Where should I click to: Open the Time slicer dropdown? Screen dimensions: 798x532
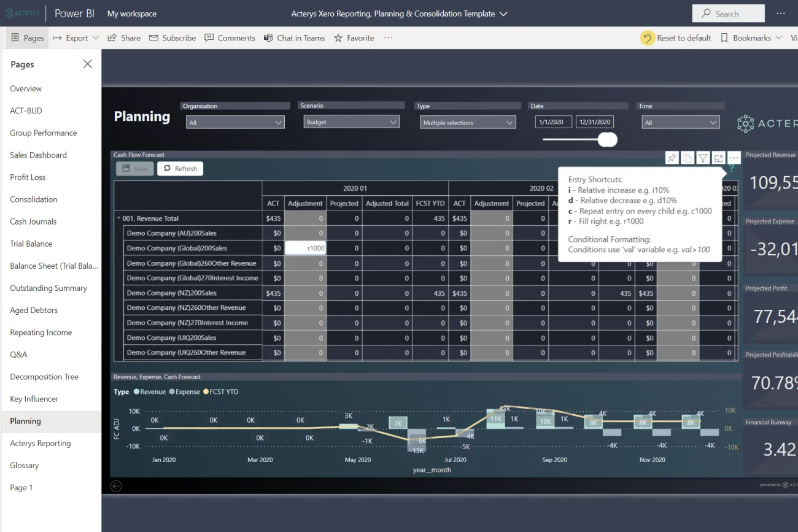(680, 122)
